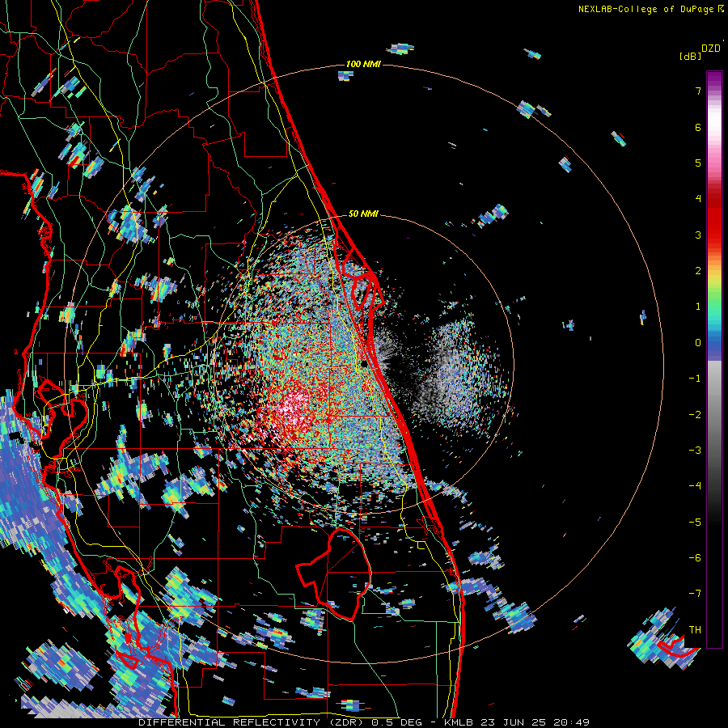Click the -4 value on color scale
Viewport: 728px width, 728px height.
point(695,486)
